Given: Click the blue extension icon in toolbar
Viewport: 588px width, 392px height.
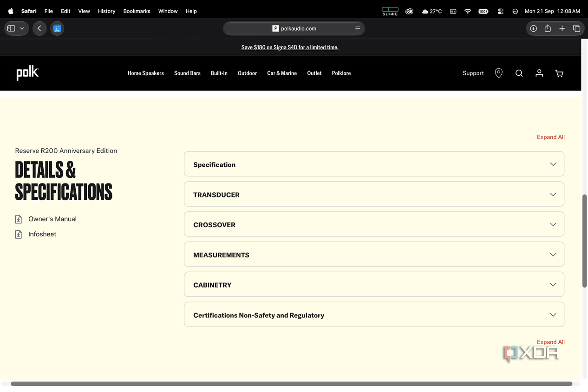Looking at the screenshot, I should [57, 28].
